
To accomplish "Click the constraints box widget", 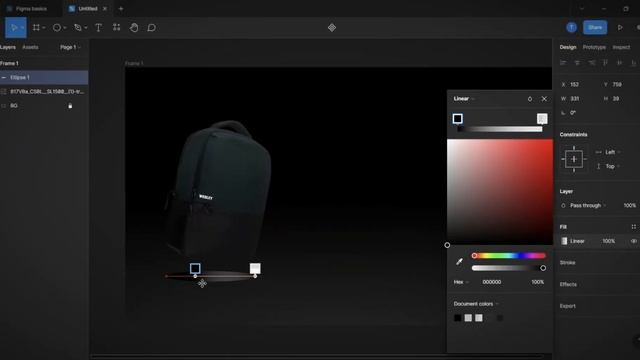I will pos(574,159).
